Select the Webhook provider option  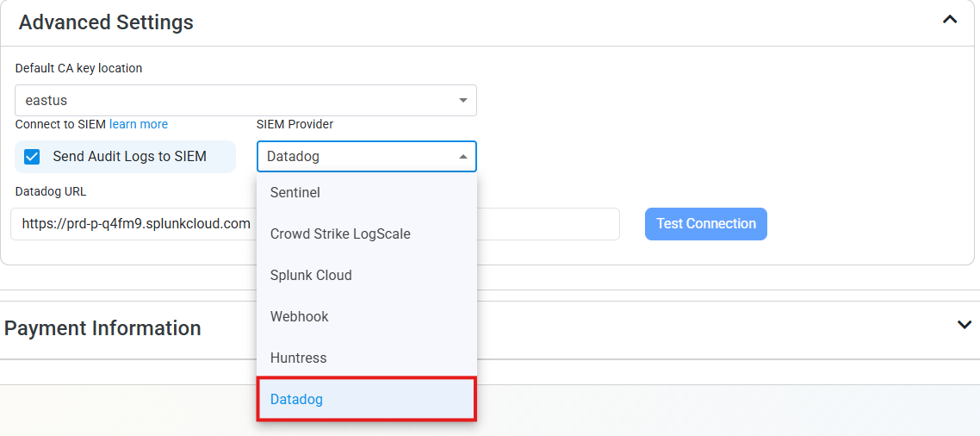366,316
